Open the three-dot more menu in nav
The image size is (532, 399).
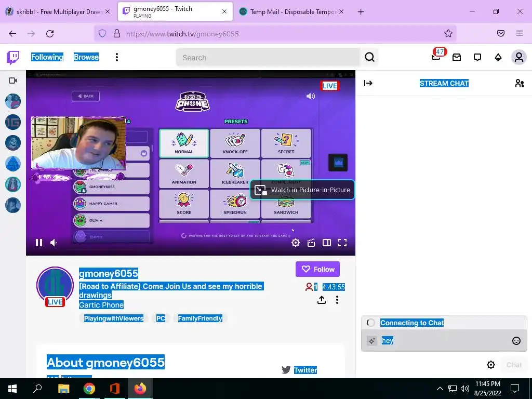click(117, 57)
